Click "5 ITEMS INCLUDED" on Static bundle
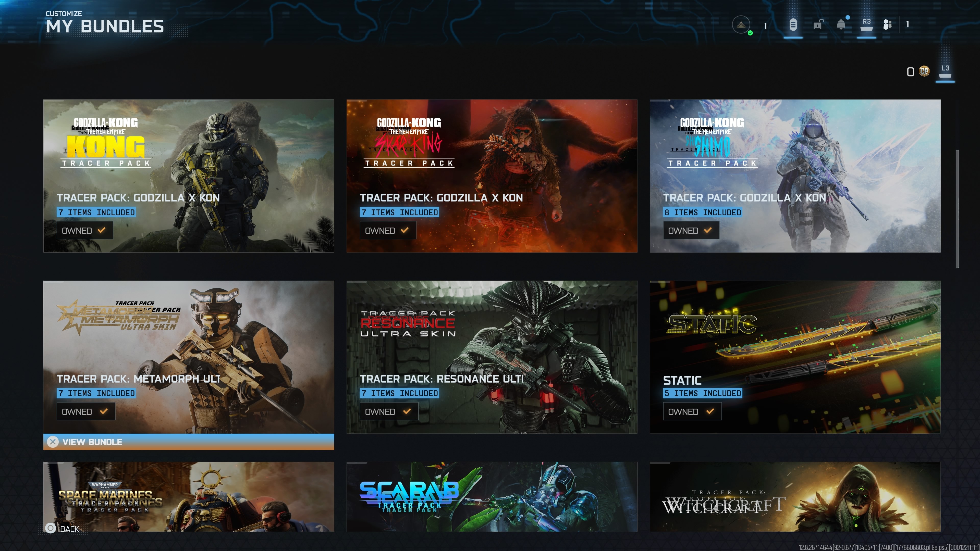Image resolution: width=980 pixels, height=551 pixels. (703, 393)
